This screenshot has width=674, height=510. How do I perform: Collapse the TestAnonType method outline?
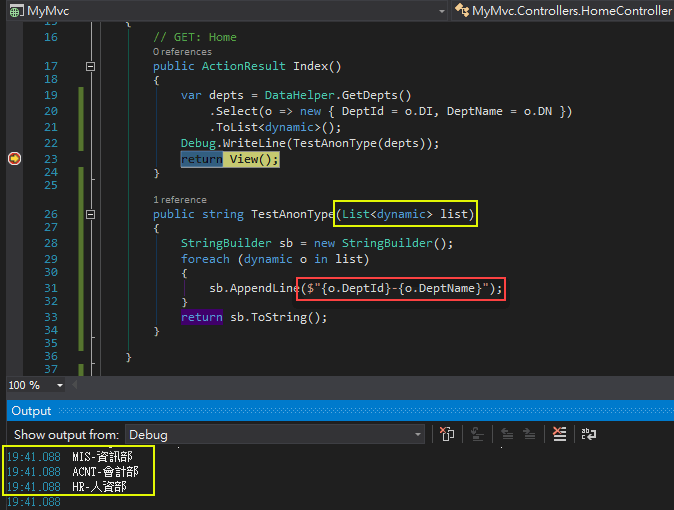(x=91, y=214)
